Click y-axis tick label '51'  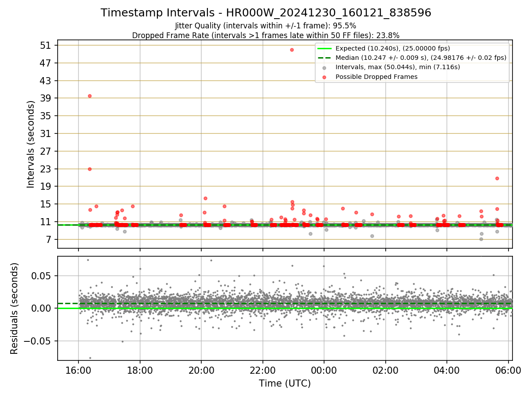click(46, 45)
